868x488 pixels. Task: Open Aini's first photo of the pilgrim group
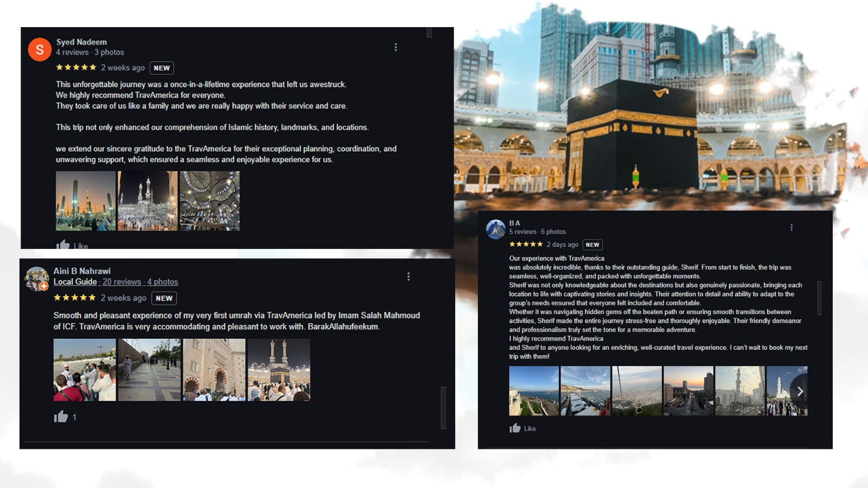pyautogui.click(x=85, y=370)
